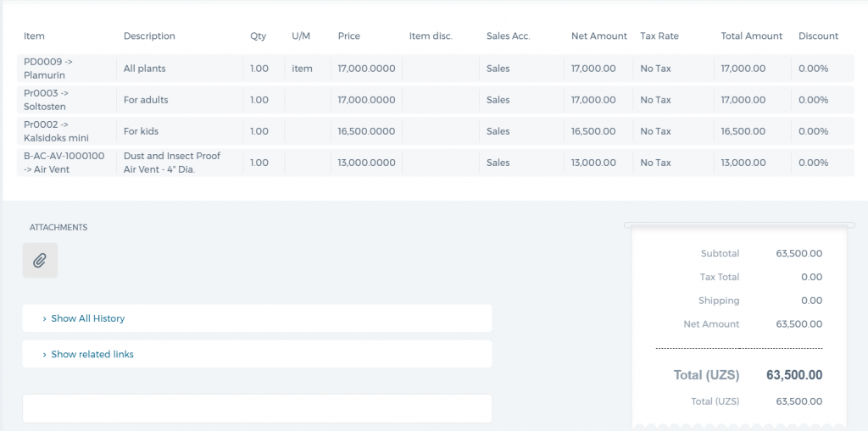Viewport: 868px width, 431px height.
Task: Click the 13,000.00 total amount cell
Action: coord(753,163)
